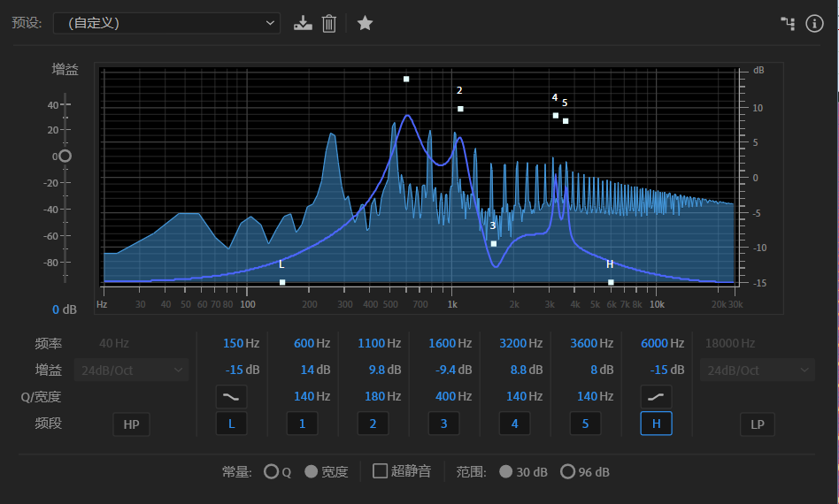The image size is (839, 504).
Task: Toggle the LP band button
Action: point(758,424)
